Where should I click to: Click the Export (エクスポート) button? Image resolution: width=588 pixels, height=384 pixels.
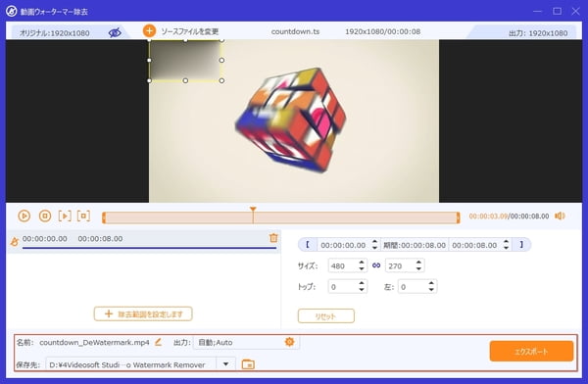[x=531, y=352]
